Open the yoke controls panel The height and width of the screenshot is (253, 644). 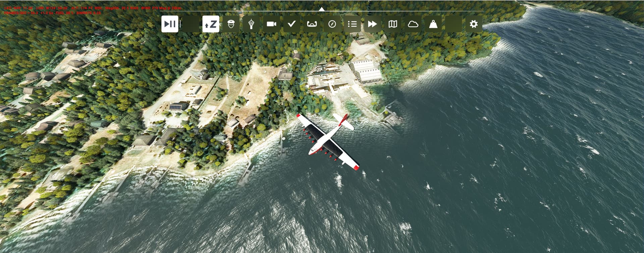(x=312, y=24)
